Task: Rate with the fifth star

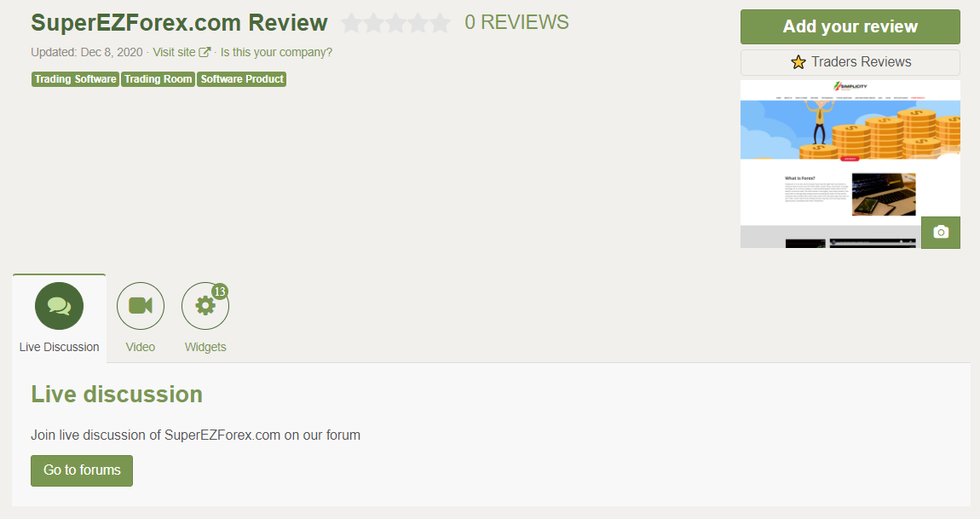Action: (x=440, y=23)
